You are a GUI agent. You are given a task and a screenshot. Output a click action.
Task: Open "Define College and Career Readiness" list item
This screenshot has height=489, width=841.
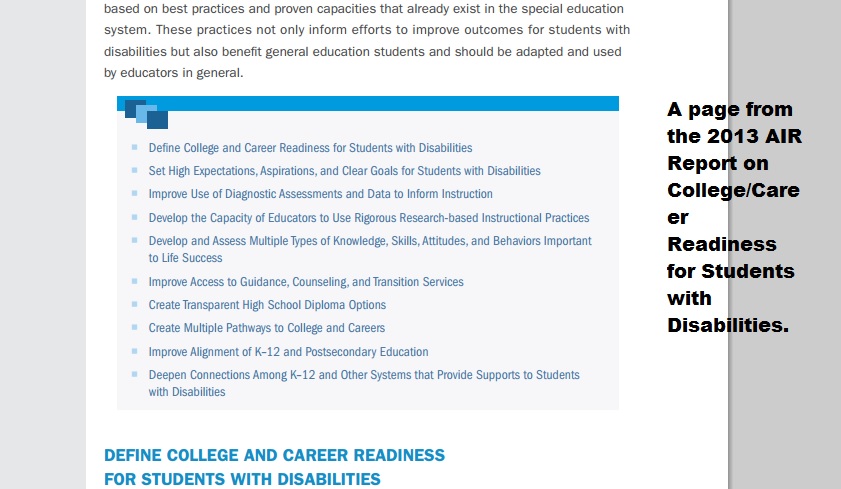[310, 148]
